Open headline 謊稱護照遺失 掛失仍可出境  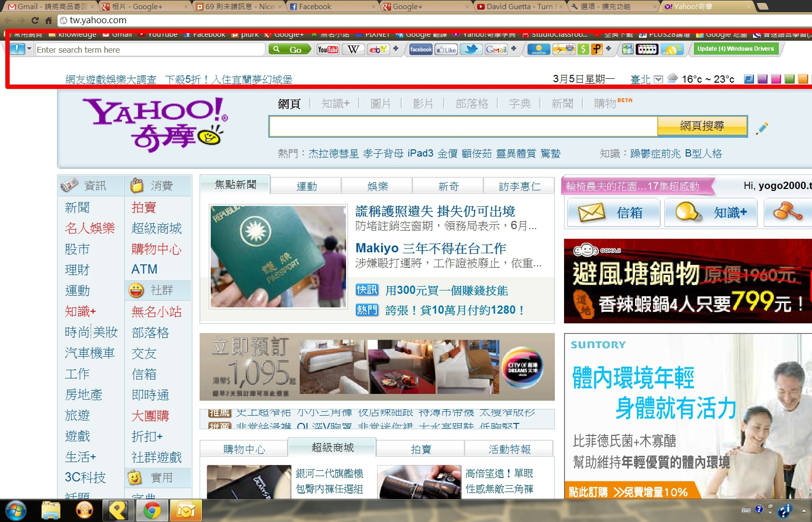click(x=435, y=211)
